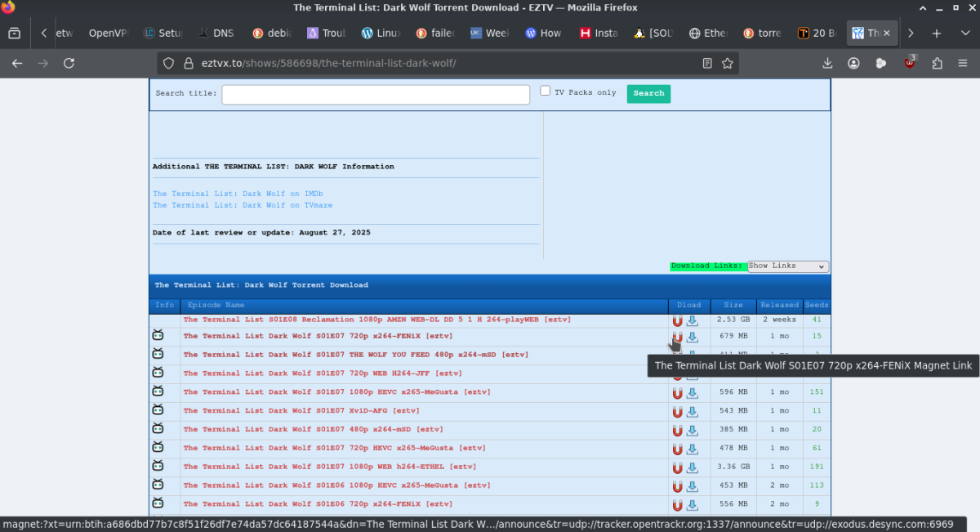
Task: Click the magnet link for S01E08 Reclamation episode
Action: [x=678, y=320]
